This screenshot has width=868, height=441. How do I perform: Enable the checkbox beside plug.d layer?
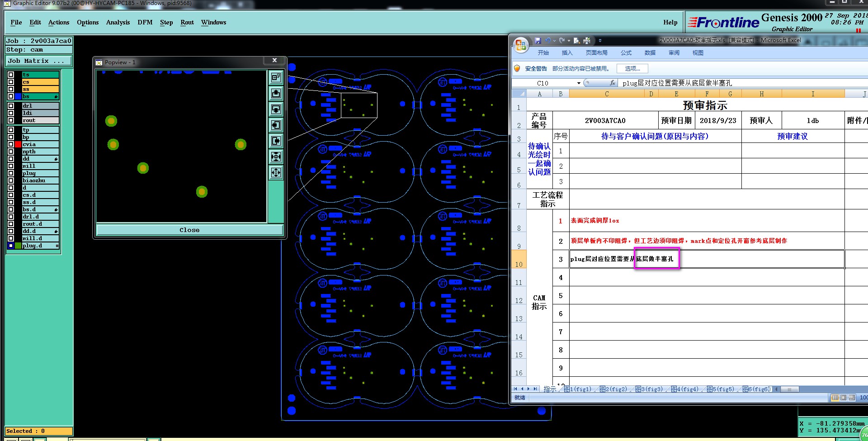[x=11, y=246]
